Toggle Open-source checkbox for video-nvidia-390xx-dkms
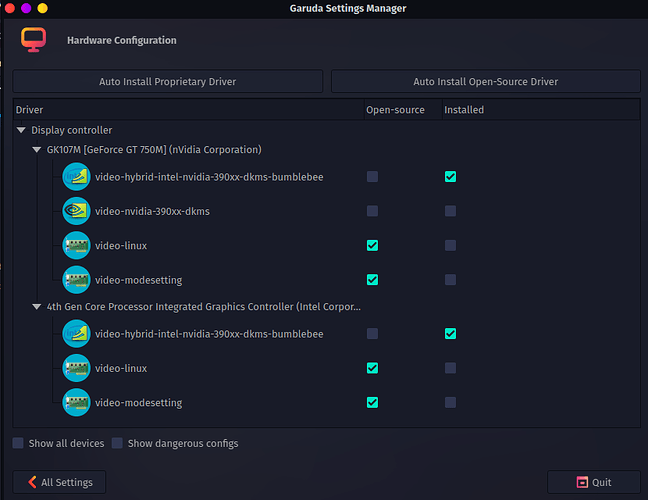 tap(372, 211)
